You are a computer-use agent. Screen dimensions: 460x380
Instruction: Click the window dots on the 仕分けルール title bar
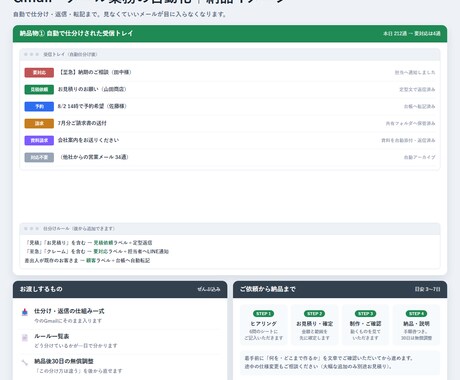[31, 229]
